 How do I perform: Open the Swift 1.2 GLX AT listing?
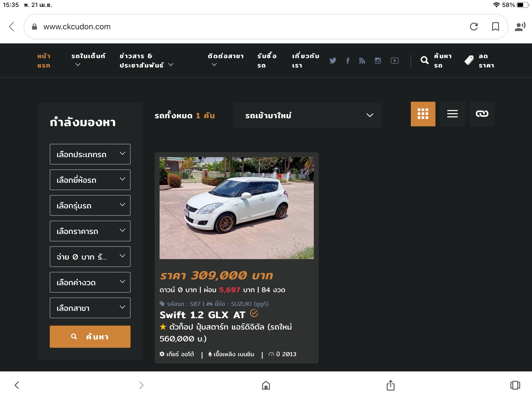point(202,315)
